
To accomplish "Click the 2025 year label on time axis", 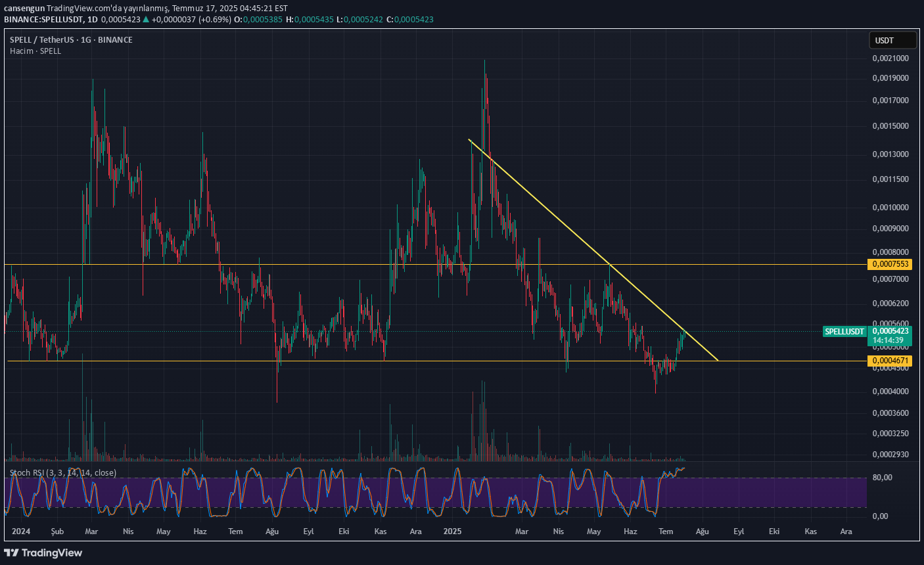I will (x=453, y=531).
